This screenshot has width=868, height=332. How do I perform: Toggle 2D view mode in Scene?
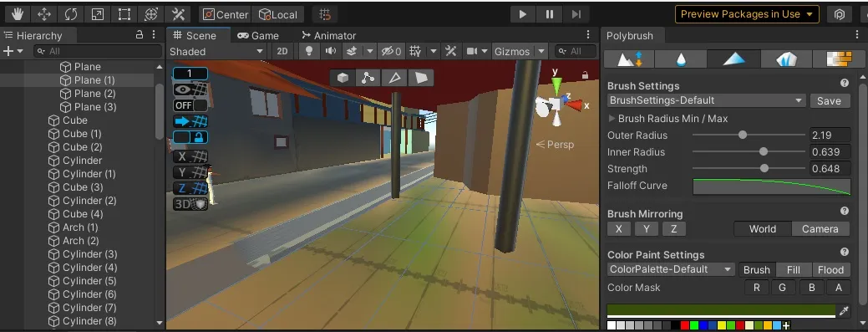coord(282,52)
